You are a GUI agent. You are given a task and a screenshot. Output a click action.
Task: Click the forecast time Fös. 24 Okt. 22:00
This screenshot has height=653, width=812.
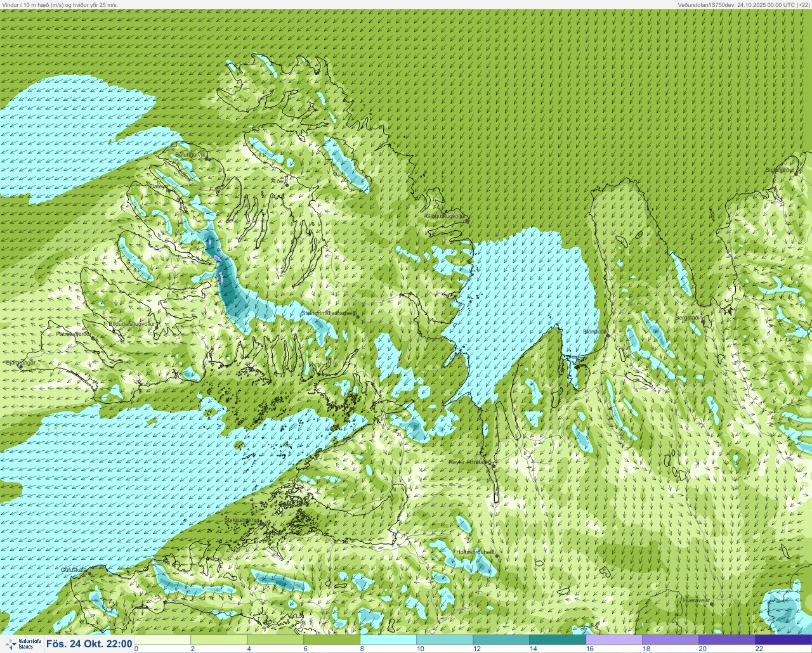point(89,644)
